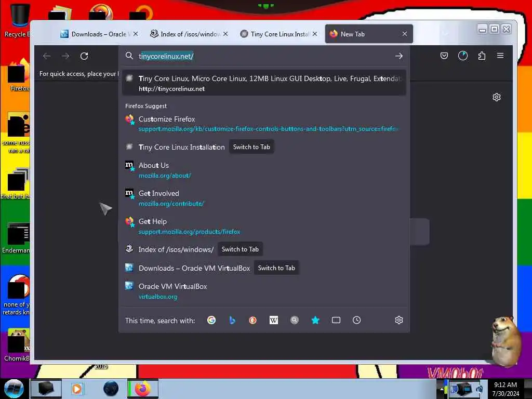The height and width of the screenshot is (399, 532).
Task: Open search settings gear in dropdown
Action: pyautogui.click(x=399, y=320)
